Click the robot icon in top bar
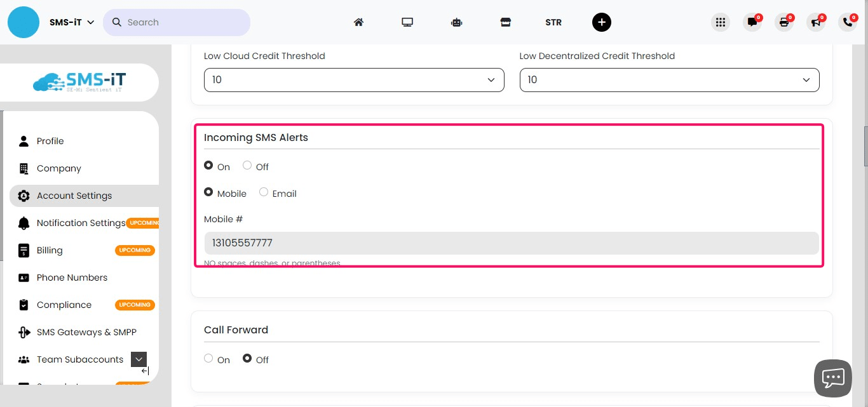This screenshot has width=868, height=407. [x=456, y=22]
